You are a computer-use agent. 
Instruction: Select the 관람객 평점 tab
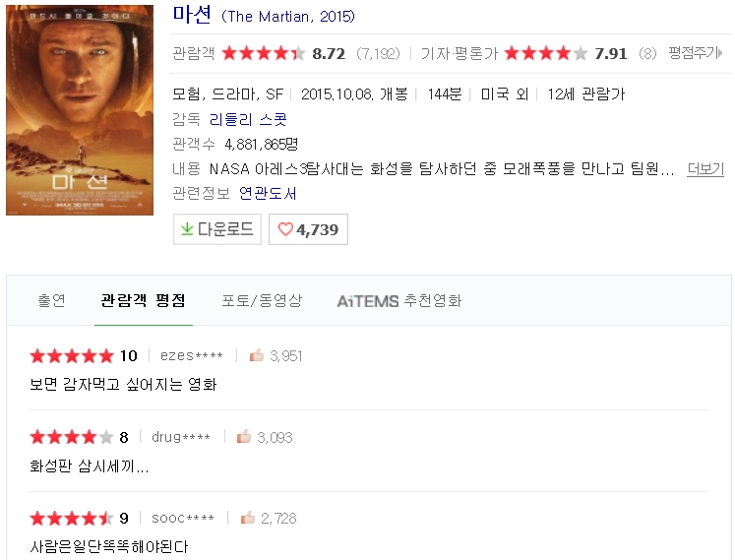[x=143, y=300]
